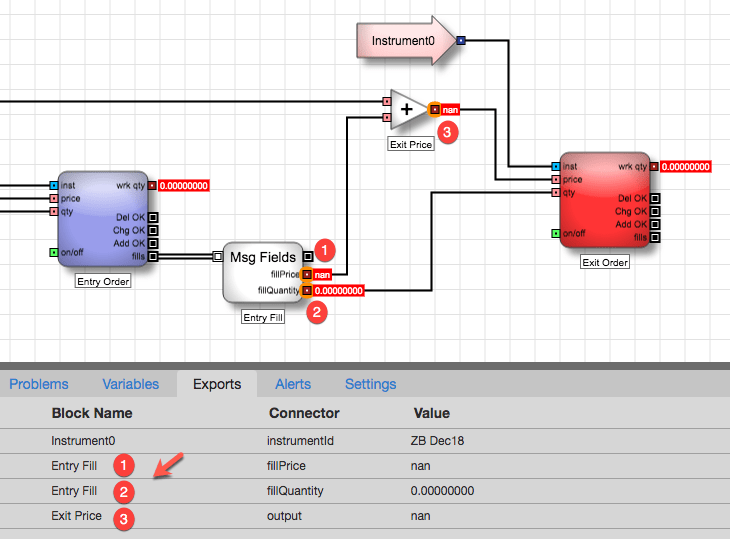Click Exit Order qty input port

click(x=555, y=192)
